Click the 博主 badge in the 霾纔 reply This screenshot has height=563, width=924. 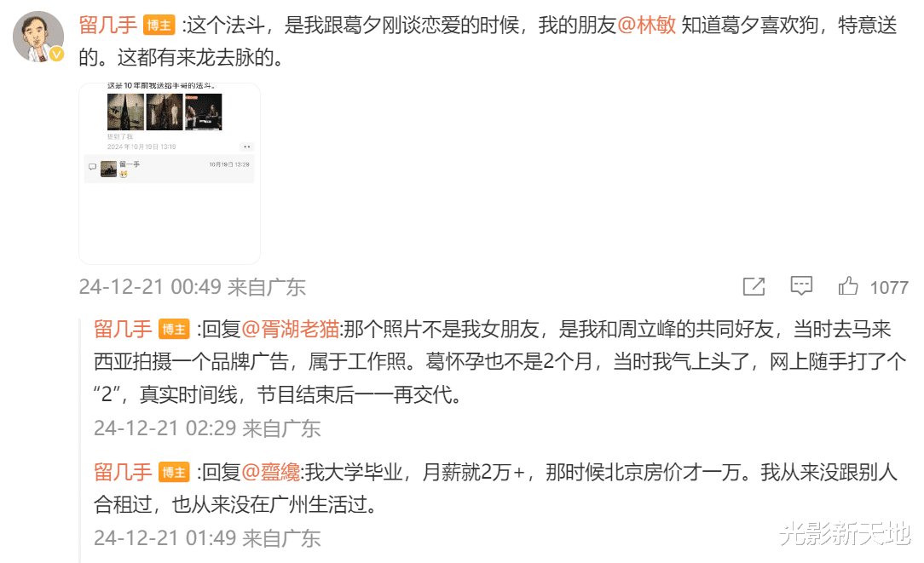(174, 473)
